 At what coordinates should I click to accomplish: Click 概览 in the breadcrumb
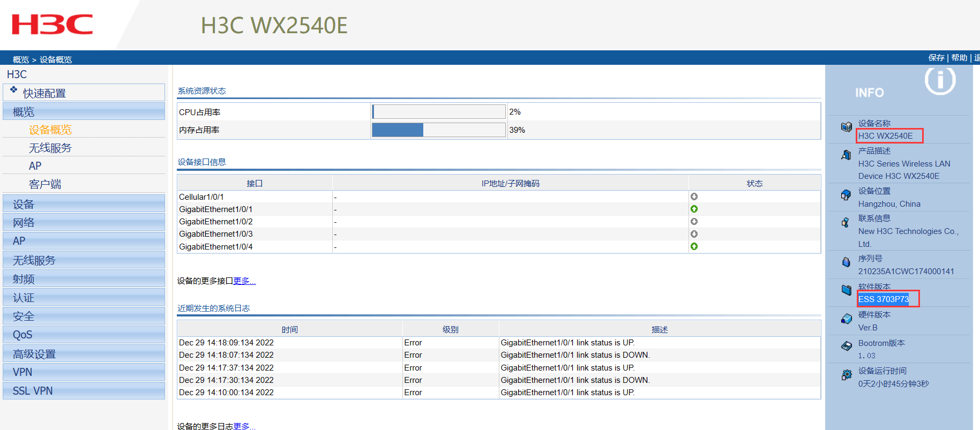(x=21, y=59)
